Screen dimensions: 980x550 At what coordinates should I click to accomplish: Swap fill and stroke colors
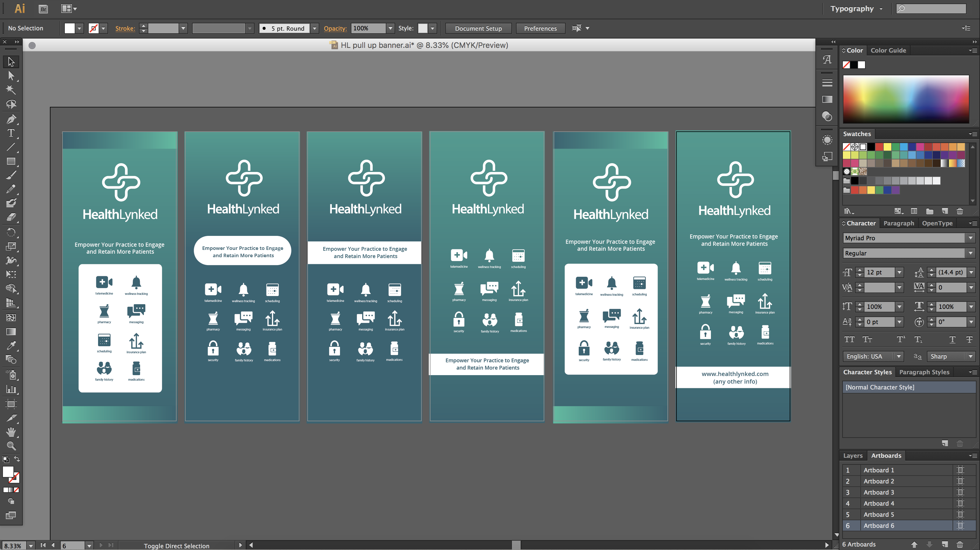click(x=17, y=459)
